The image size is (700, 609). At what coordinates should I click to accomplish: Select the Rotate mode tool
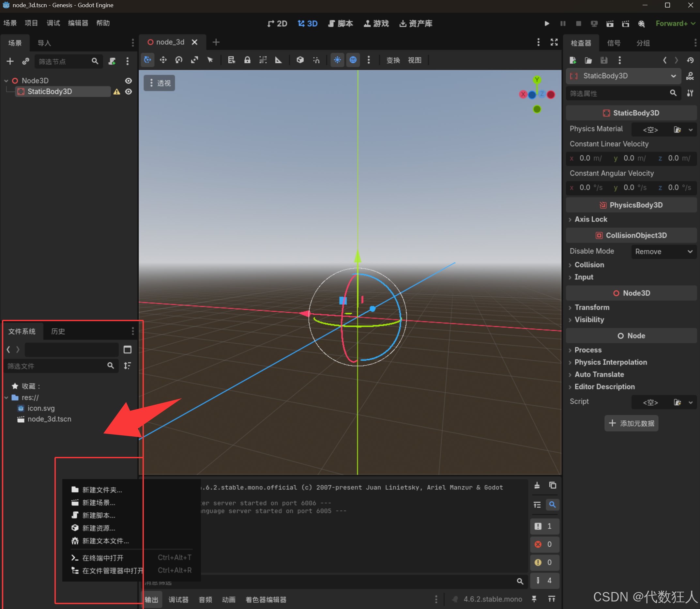(179, 60)
